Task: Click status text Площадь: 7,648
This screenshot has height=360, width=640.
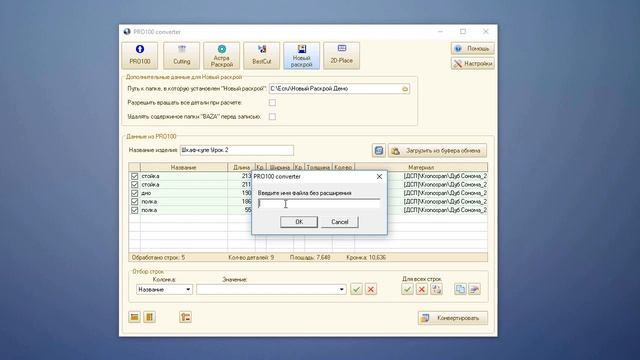Action: 310,258
